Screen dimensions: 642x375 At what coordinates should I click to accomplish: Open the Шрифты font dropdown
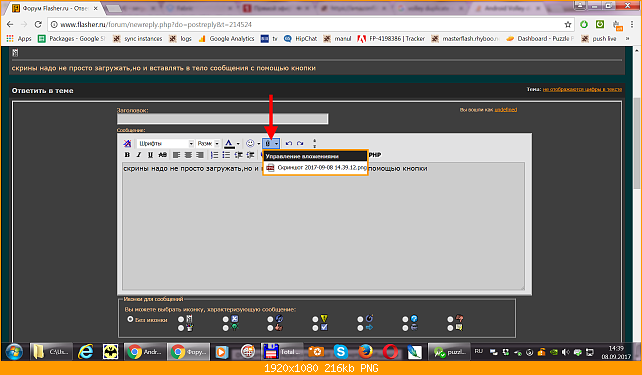tap(165, 144)
